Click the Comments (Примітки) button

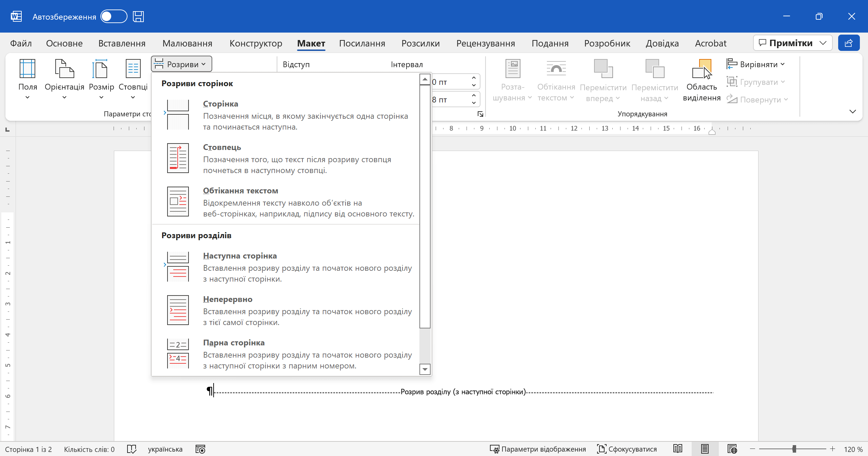tap(786, 43)
